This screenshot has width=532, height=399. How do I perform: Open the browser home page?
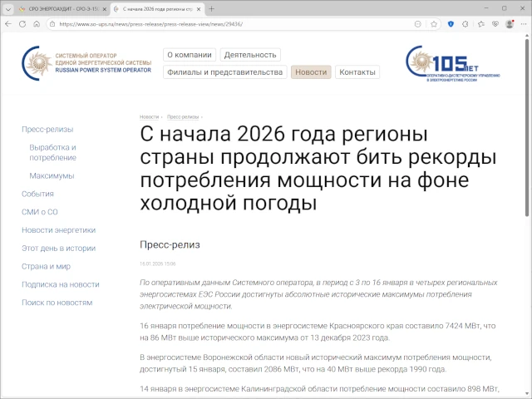click(x=37, y=24)
